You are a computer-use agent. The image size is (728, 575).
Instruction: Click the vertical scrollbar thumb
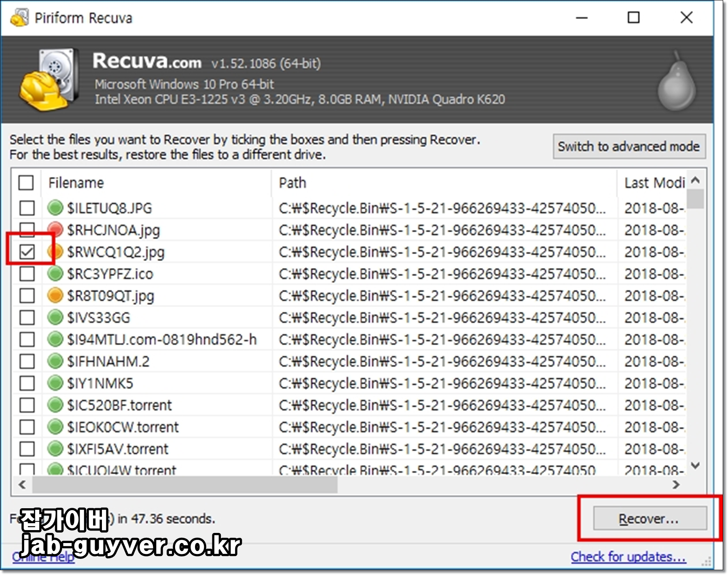coord(695,198)
